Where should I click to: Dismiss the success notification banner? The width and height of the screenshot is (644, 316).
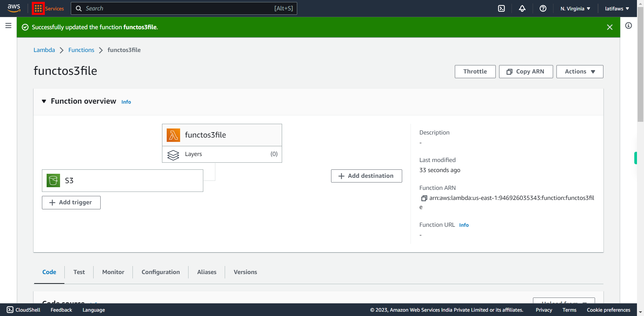click(x=610, y=27)
